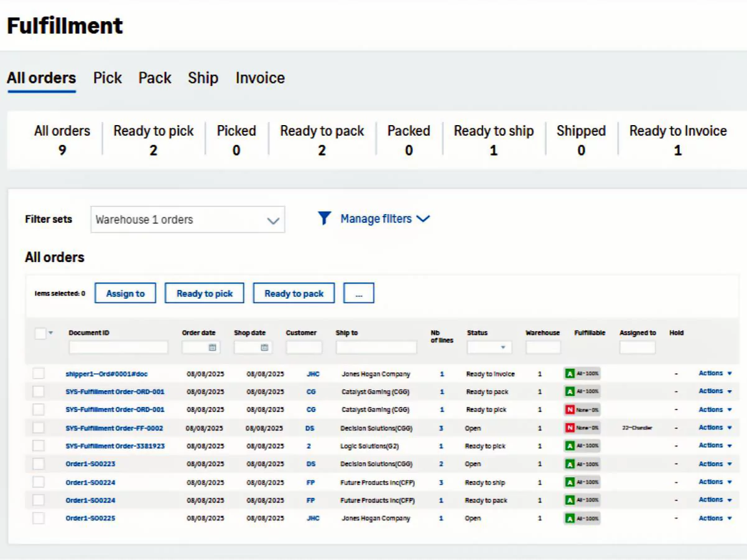Select the checkbox for the Order1-SO0225 row
Viewport: 747px width, 560px height.
39,518
